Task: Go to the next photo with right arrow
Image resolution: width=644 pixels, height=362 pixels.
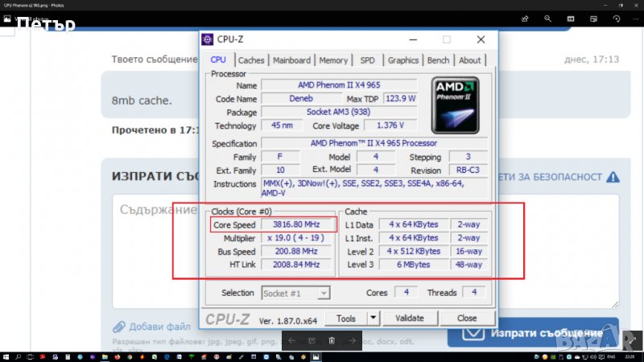Action: coord(352,341)
